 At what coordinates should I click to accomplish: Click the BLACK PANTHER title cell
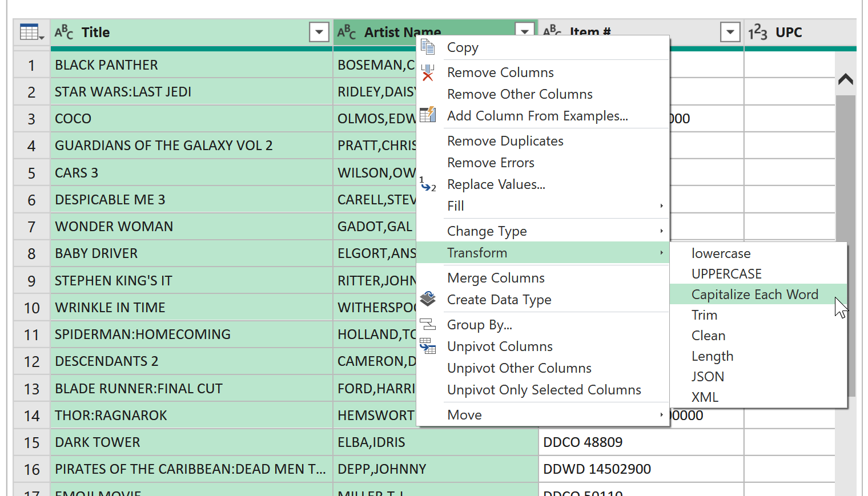click(x=191, y=65)
